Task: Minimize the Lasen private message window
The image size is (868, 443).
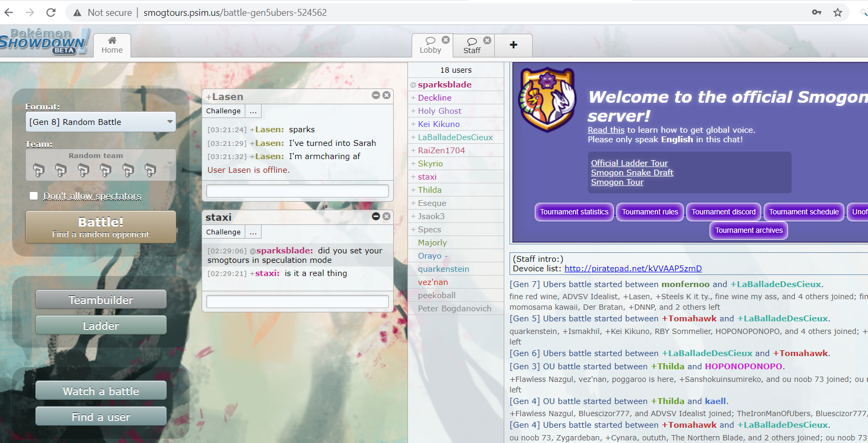Action: click(x=376, y=95)
